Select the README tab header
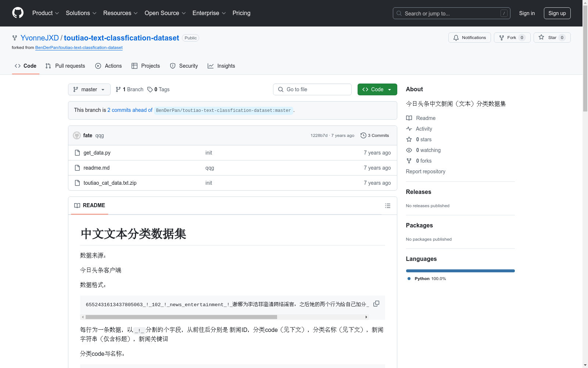The height and width of the screenshot is (368, 588). click(x=90, y=205)
